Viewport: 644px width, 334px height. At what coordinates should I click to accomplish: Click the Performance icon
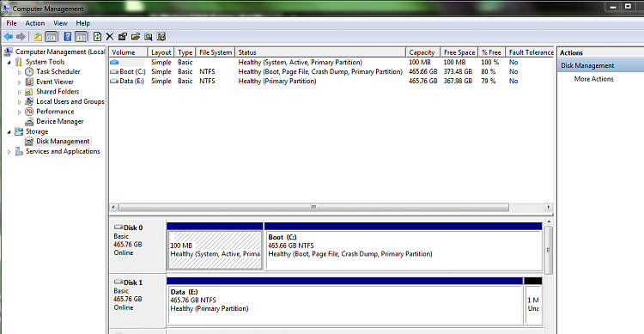tap(29, 112)
